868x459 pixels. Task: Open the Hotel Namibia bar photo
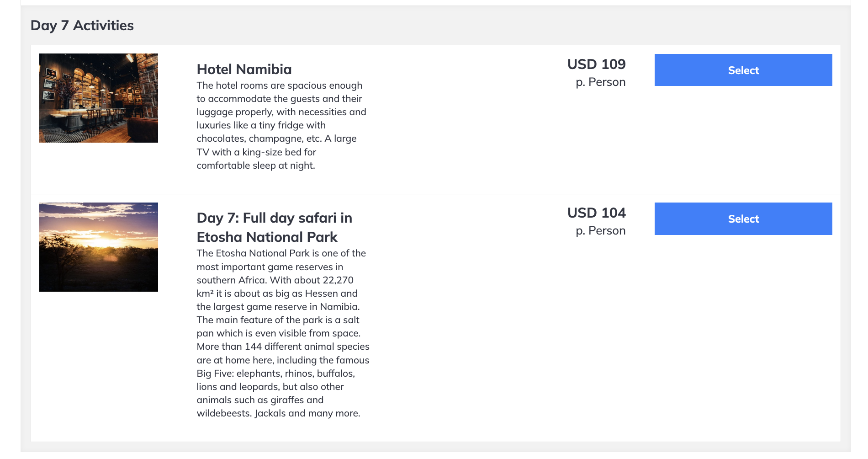pos(99,98)
